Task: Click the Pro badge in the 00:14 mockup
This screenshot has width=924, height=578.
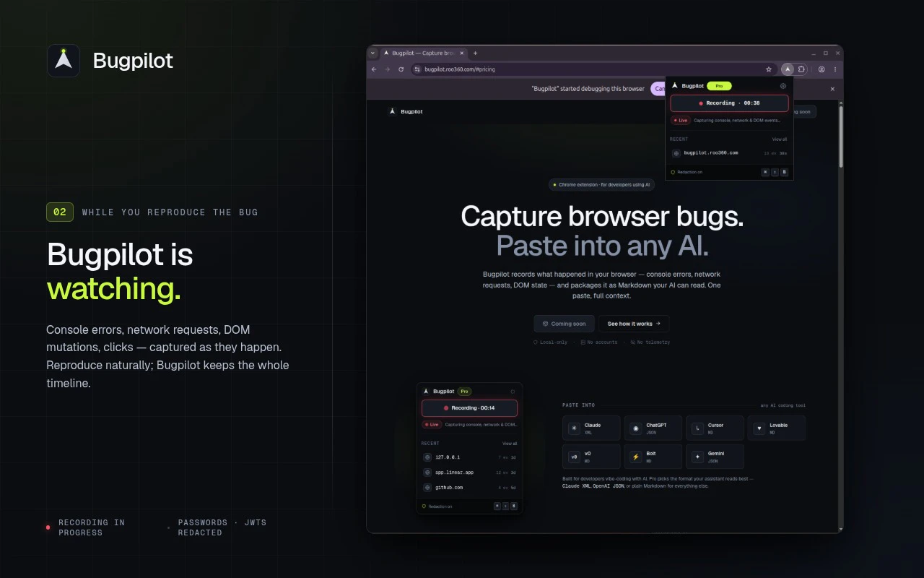Action: coord(465,391)
